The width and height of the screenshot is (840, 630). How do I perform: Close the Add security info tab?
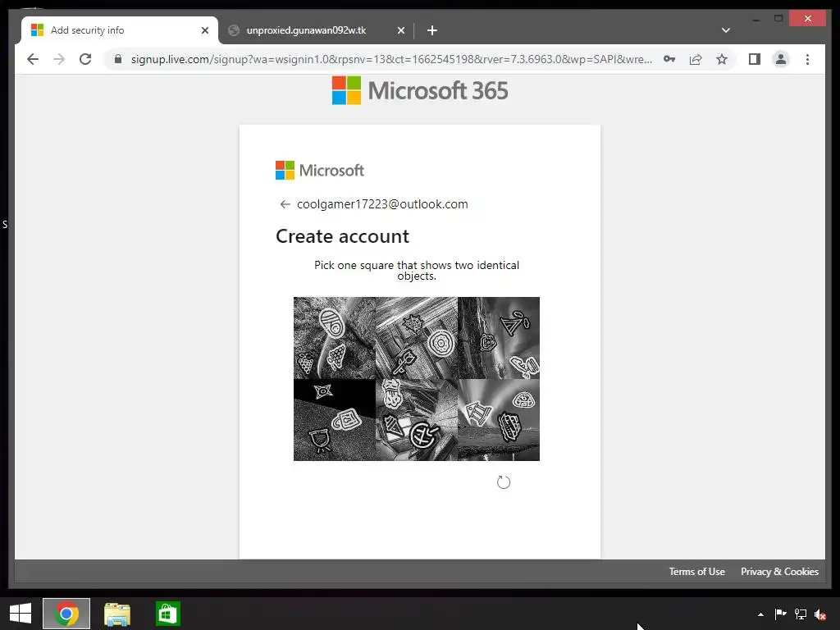[204, 30]
